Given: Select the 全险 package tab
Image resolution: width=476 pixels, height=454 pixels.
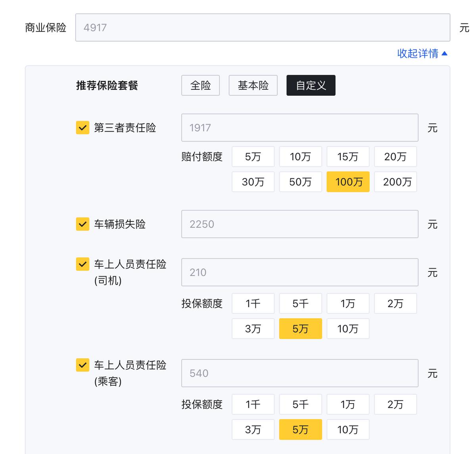Looking at the screenshot, I should click(x=200, y=85).
